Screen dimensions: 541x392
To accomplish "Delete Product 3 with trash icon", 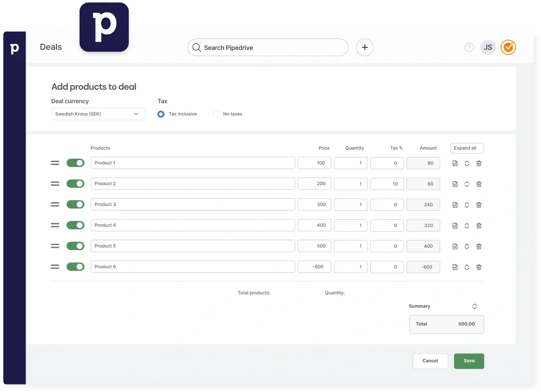I will 479,205.
